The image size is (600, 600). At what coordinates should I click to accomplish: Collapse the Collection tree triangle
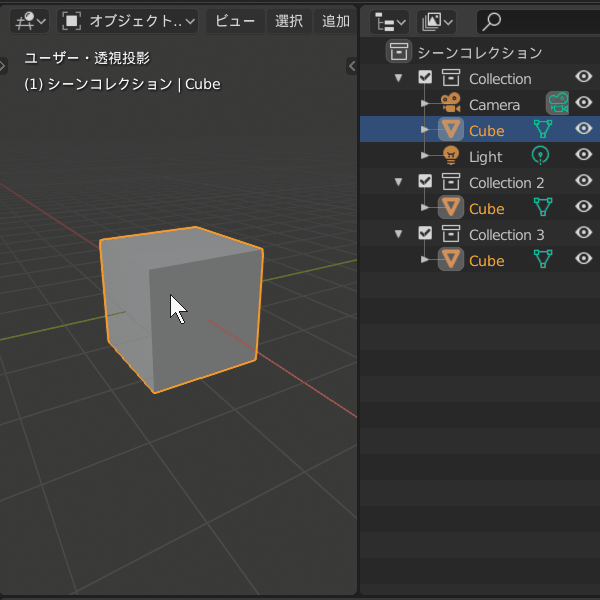398,78
